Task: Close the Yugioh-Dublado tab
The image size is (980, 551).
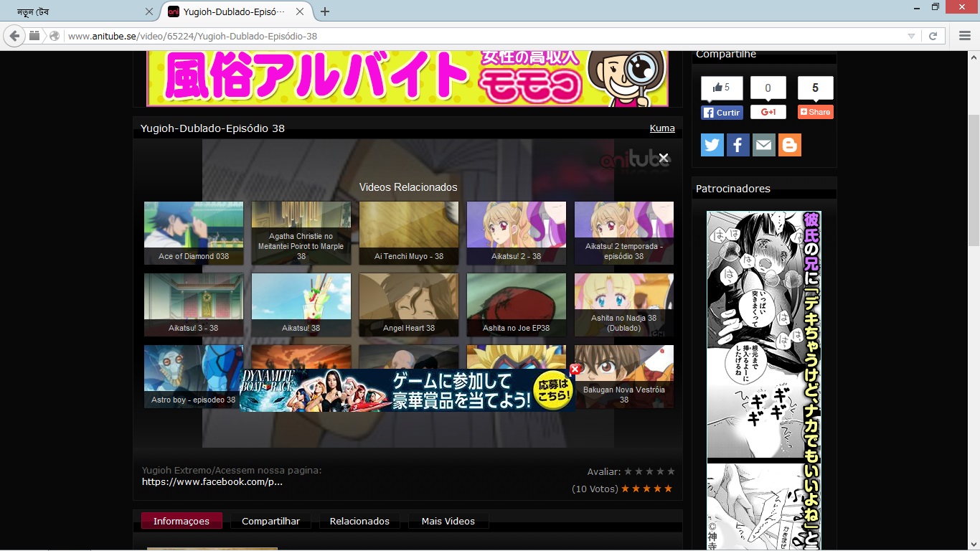Action: coord(300,11)
